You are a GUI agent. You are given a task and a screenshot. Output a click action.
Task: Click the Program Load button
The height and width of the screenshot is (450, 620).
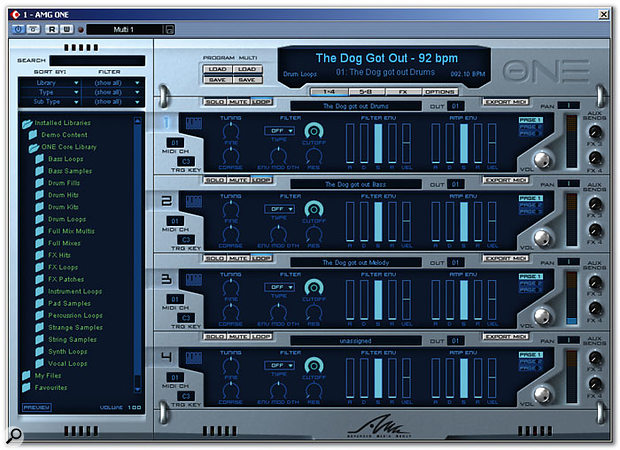click(217, 69)
